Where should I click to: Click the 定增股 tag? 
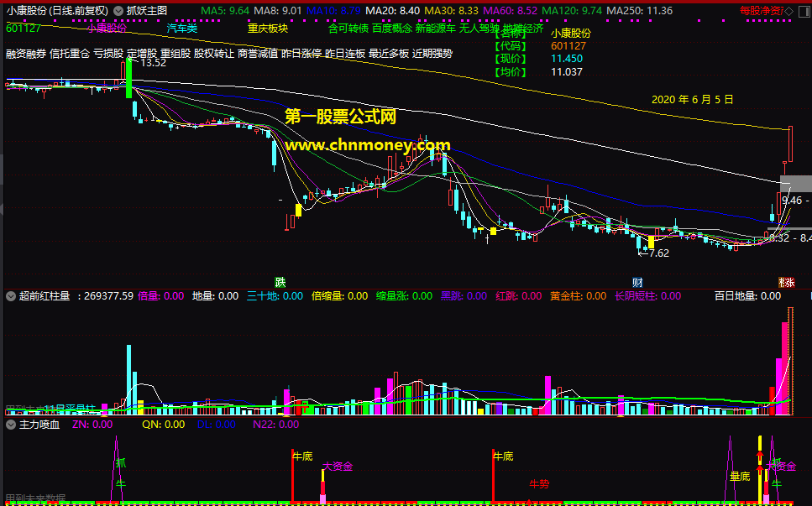click(142, 54)
